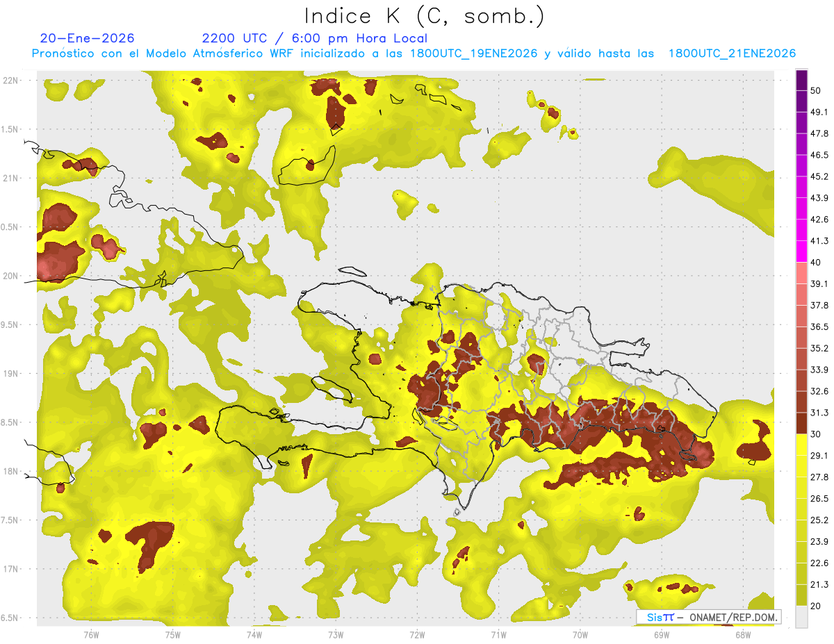This screenshot has width=834, height=644.
Task: Click colorbar value "41.3"
Action: coord(819,241)
